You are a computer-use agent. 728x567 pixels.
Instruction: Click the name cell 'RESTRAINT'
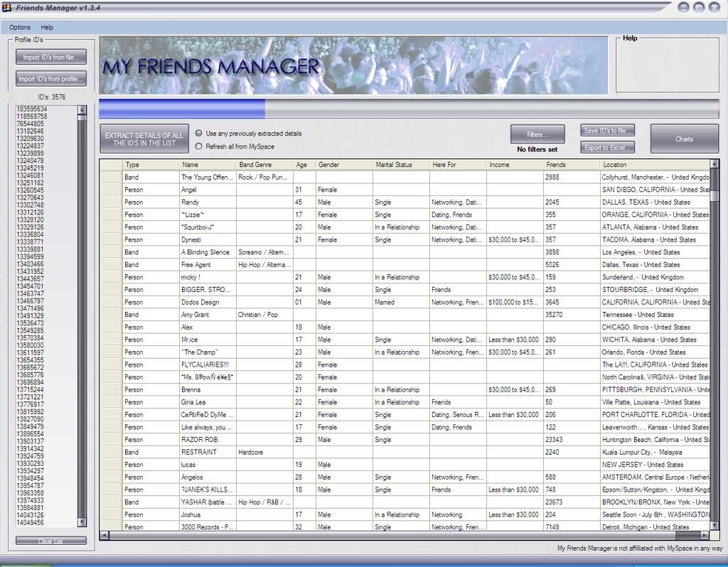[207, 452]
